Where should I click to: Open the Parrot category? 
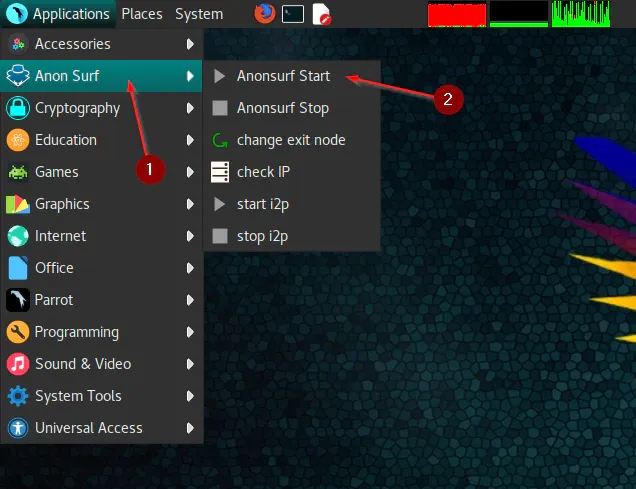(x=101, y=300)
